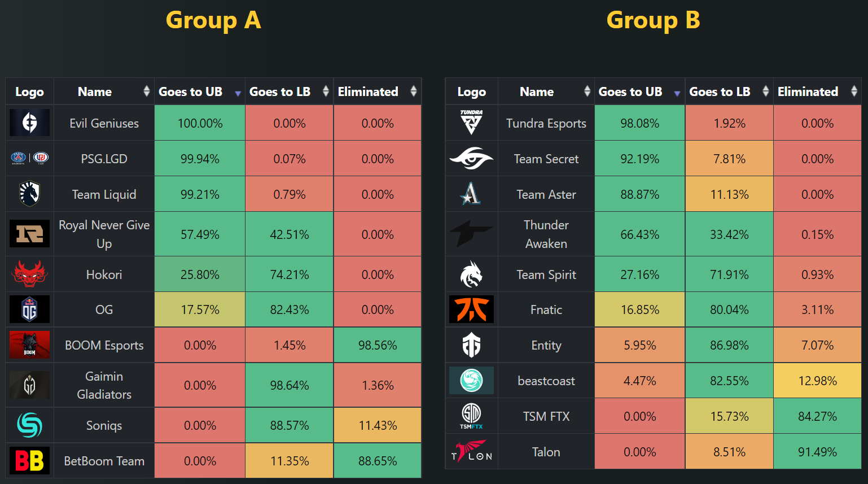Click the OG team logo
This screenshot has height=484, width=868.
click(x=29, y=309)
